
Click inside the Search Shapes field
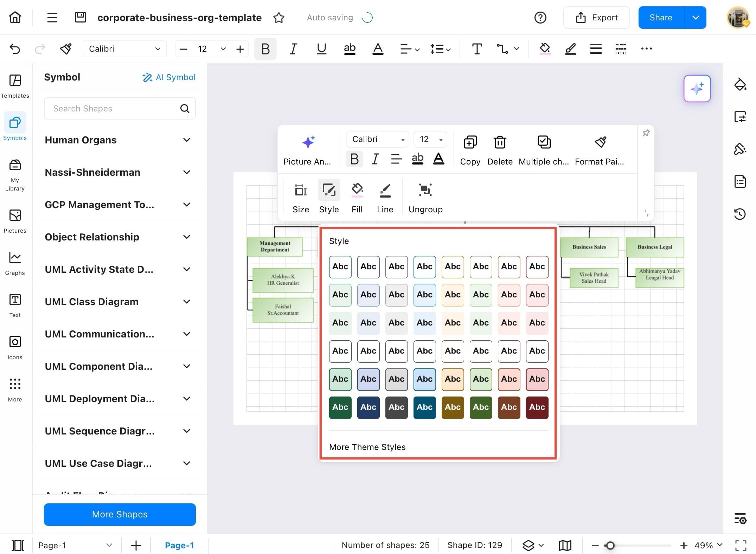coord(113,108)
